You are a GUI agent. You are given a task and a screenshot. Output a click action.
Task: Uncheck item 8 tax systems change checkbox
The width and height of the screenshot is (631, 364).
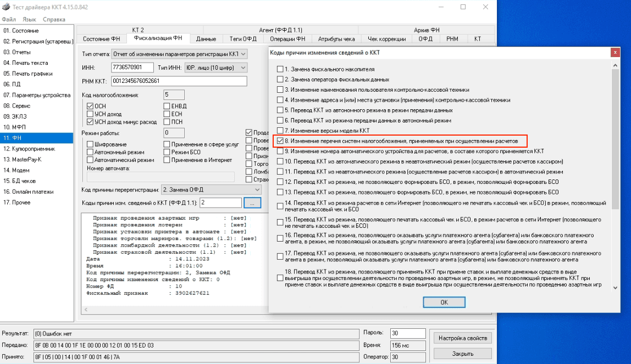pyautogui.click(x=280, y=141)
